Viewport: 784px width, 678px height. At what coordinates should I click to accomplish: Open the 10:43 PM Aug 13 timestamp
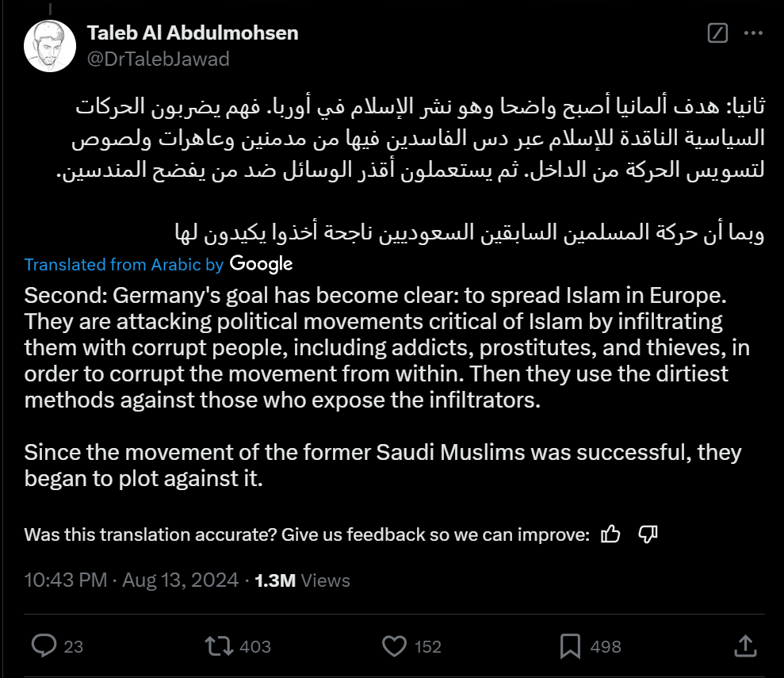(132, 580)
